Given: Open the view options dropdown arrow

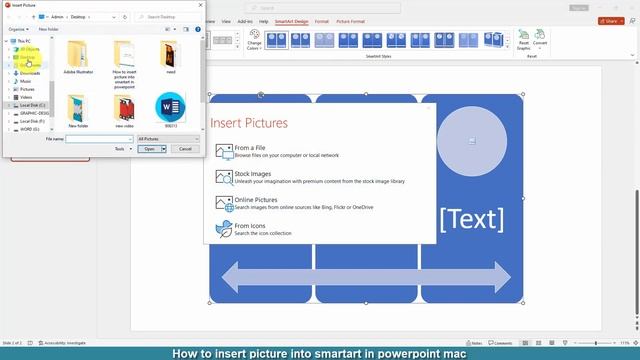Looking at the screenshot, I should click(x=175, y=29).
